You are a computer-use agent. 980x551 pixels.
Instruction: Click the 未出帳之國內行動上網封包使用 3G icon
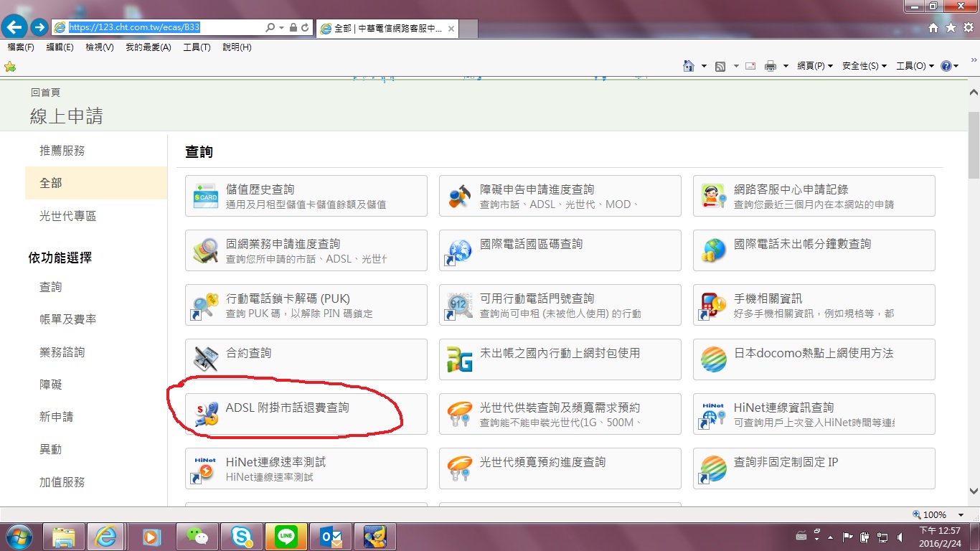point(460,359)
